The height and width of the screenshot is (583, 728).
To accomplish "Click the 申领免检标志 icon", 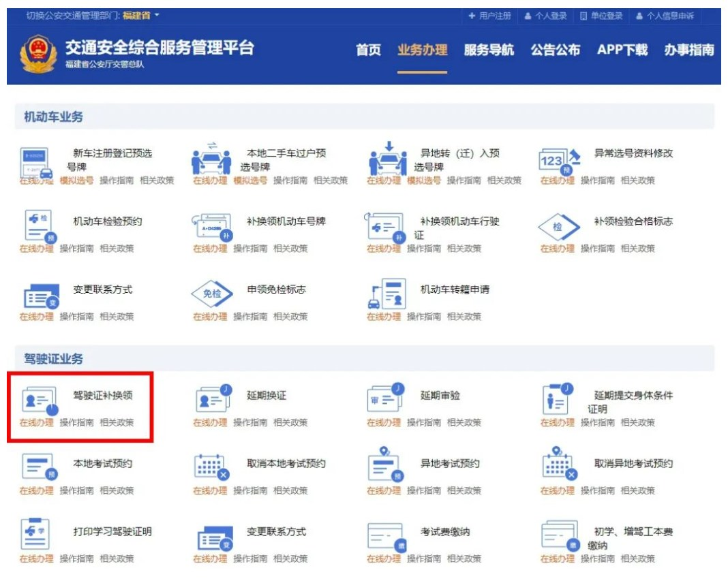I will point(211,294).
